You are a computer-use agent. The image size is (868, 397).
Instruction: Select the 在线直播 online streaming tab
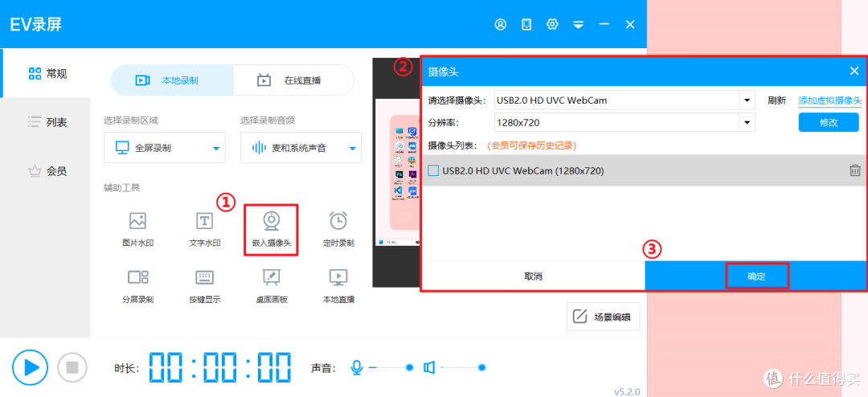pyautogui.click(x=293, y=80)
